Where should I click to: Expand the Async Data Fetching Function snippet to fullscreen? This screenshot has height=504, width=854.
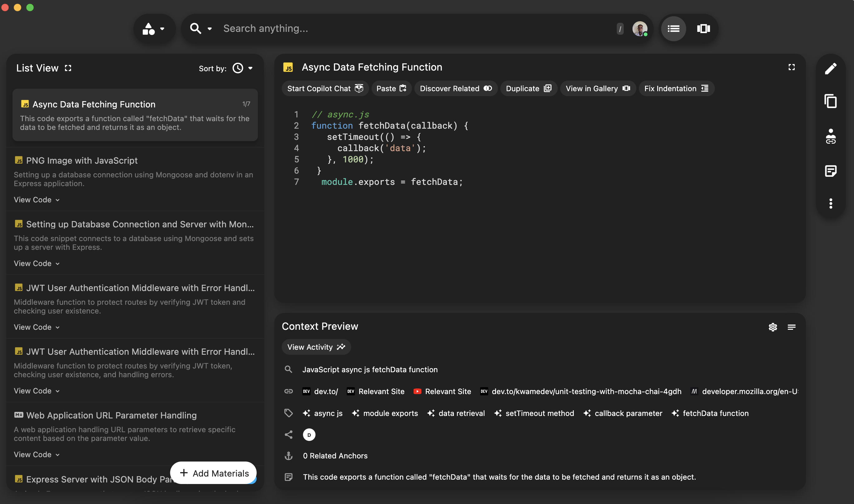pos(792,67)
